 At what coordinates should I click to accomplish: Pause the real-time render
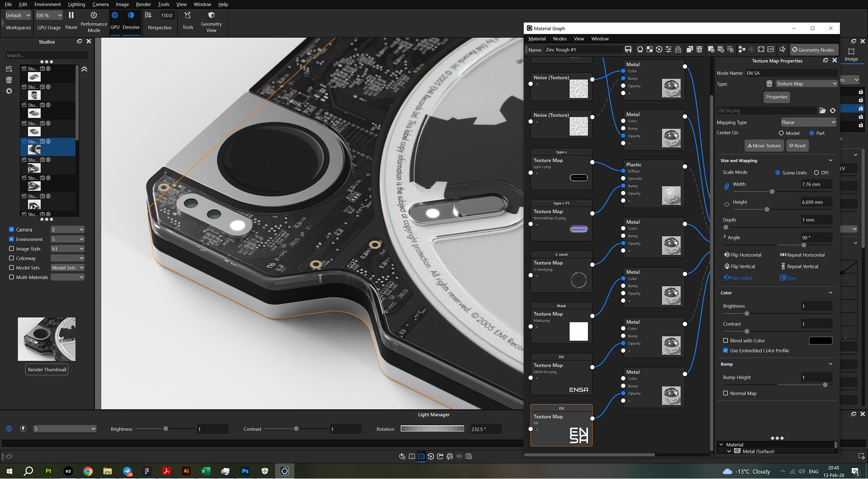pyautogui.click(x=71, y=20)
